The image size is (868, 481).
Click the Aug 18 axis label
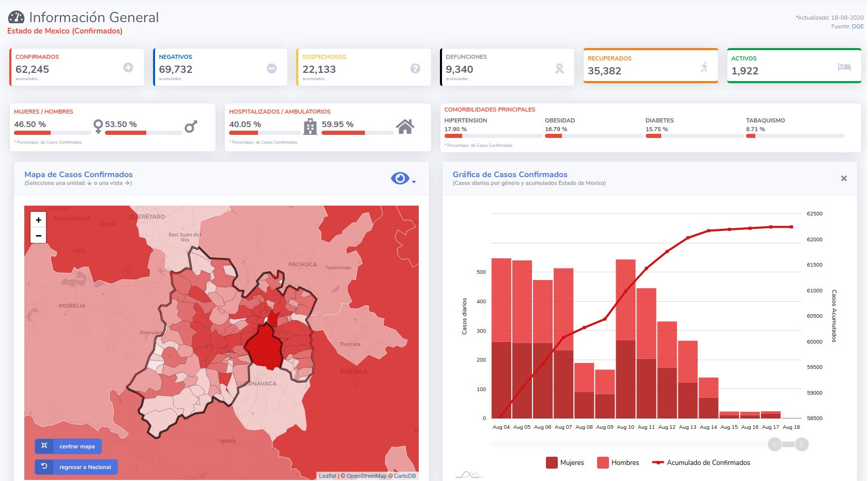[791, 427]
